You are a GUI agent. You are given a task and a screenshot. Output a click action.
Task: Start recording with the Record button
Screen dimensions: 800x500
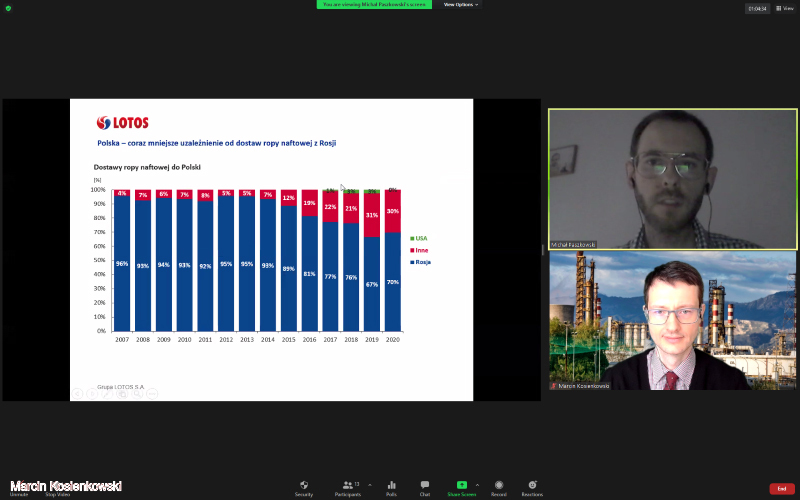point(498,486)
